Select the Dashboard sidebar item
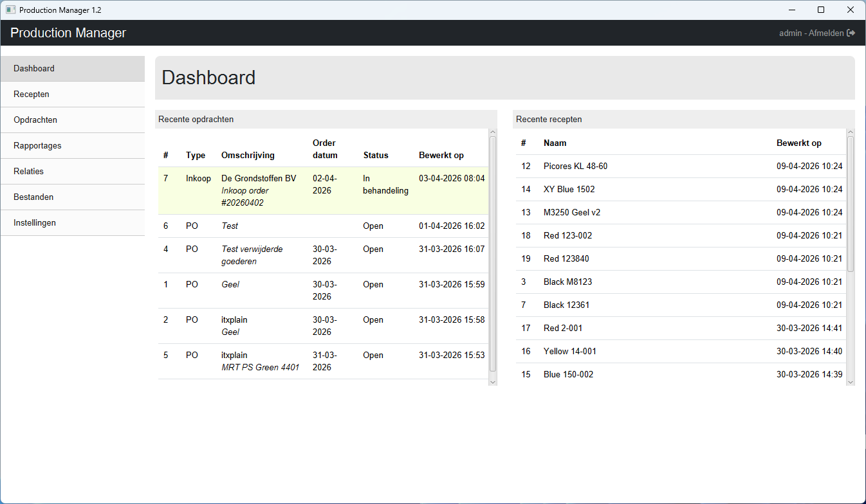 point(34,69)
